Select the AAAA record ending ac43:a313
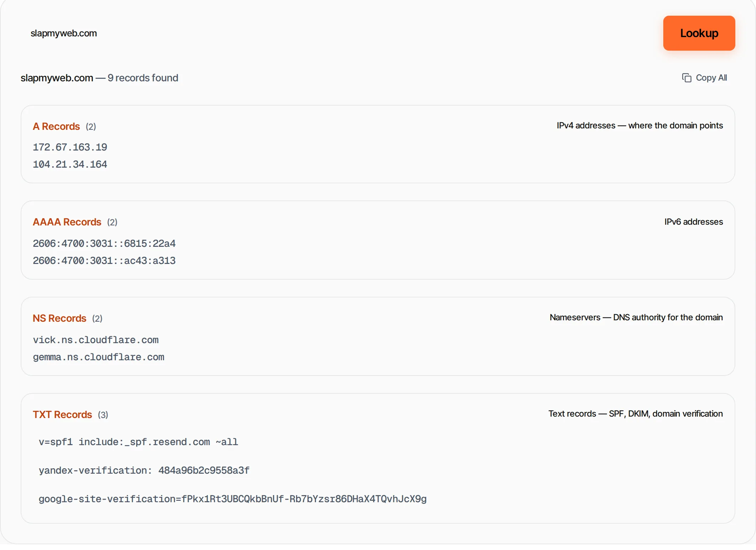 (x=104, y=260)
